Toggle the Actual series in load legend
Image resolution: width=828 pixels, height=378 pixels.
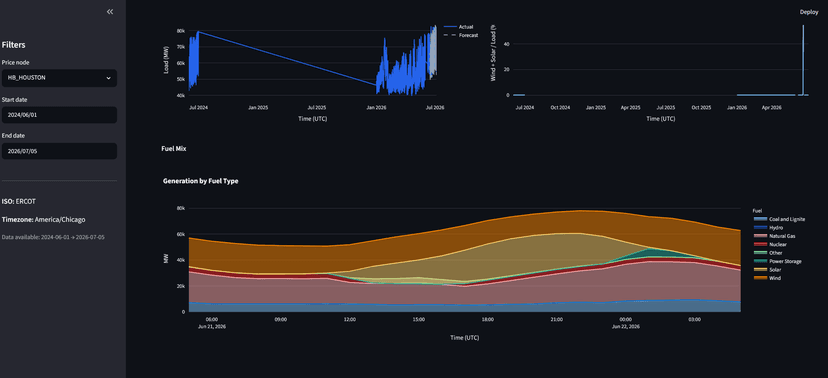458,26
